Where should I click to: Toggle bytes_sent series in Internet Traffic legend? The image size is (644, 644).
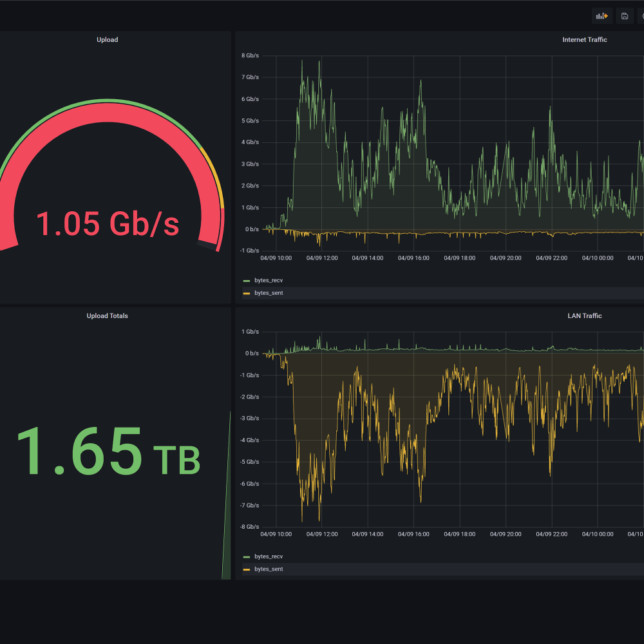pos(268,293)
